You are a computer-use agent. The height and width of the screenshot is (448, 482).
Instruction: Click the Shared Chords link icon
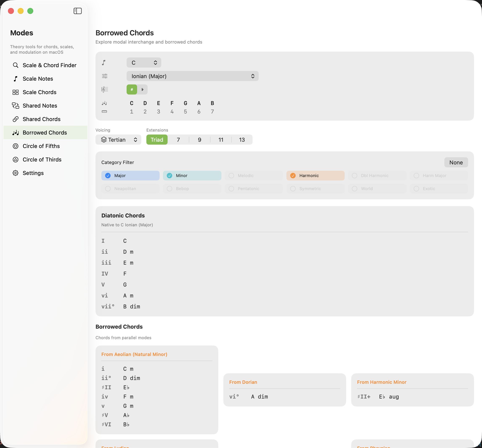pos(16,119)
